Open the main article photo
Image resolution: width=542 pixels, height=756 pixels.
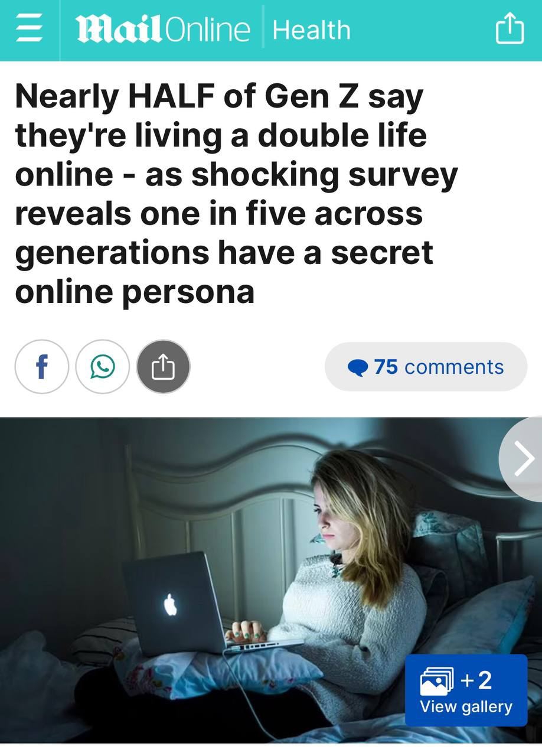(x=271, y=580)
